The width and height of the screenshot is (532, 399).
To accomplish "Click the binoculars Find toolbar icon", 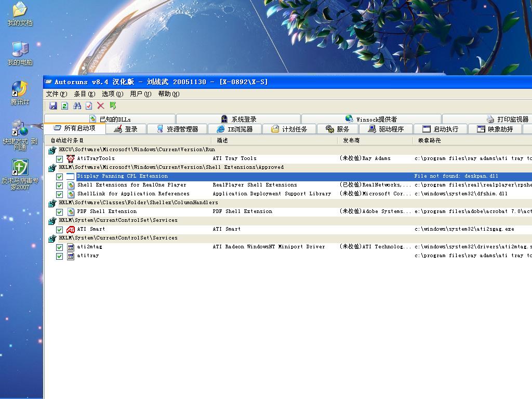I will click(x=77, y=106).
